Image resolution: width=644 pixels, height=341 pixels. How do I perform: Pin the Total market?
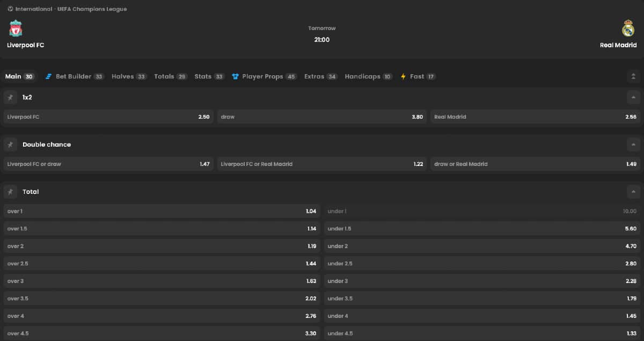(10, 192)
